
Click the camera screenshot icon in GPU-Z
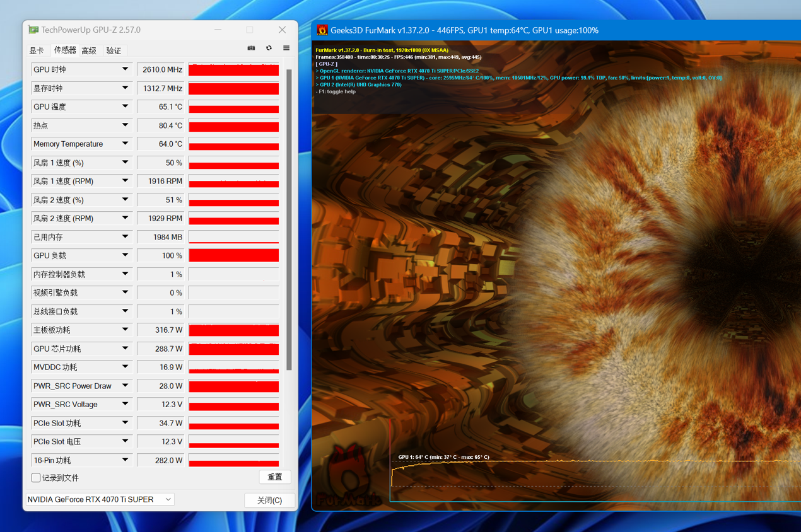(251, 49)
